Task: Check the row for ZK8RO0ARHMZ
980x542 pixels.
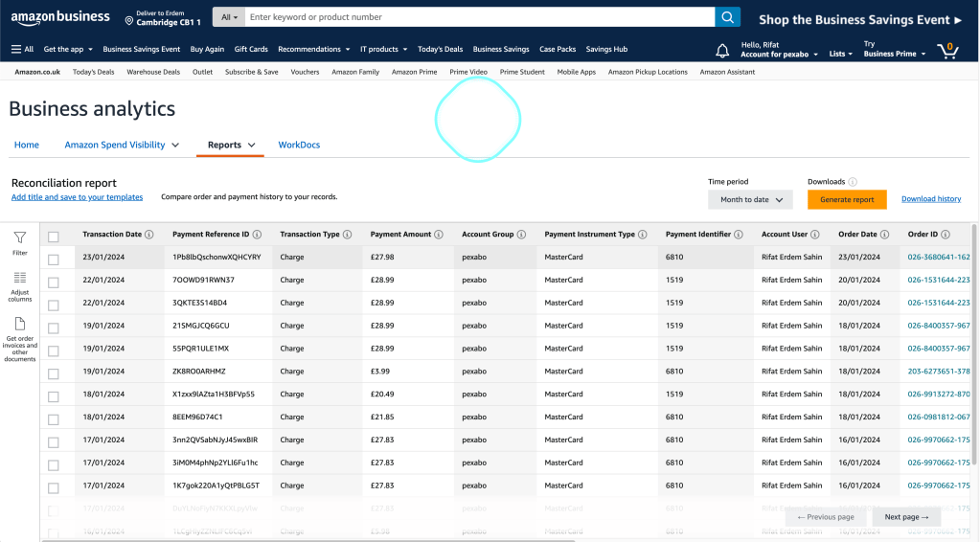Action: [53, 373]
